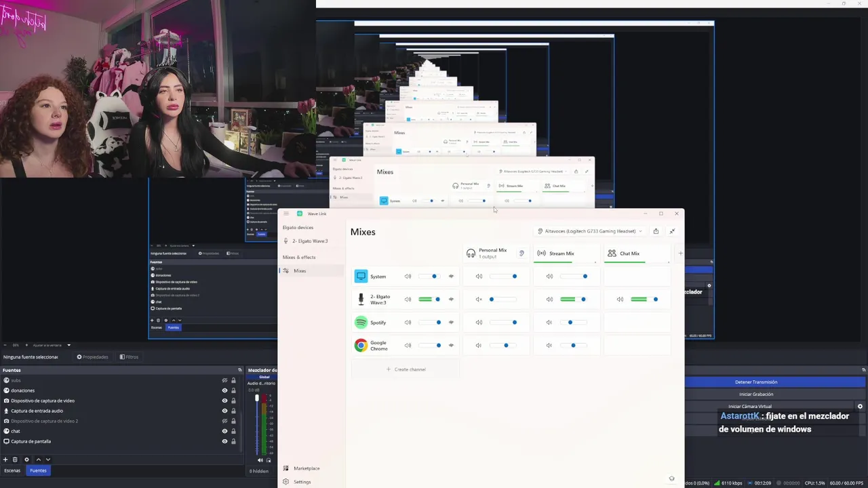Open effects for the Spotify channel
This screenshot has width=868, height=488.
click(x=451, y=323)
